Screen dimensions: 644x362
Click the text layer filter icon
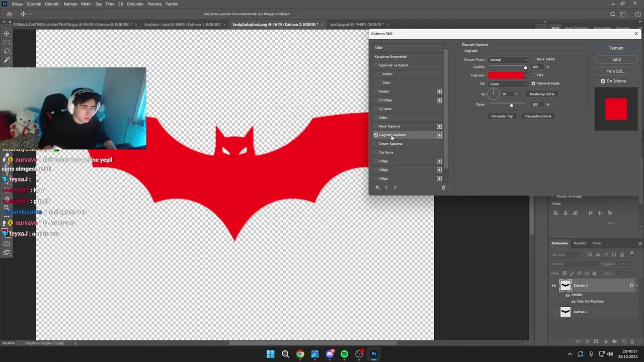(x=606, y=255)
